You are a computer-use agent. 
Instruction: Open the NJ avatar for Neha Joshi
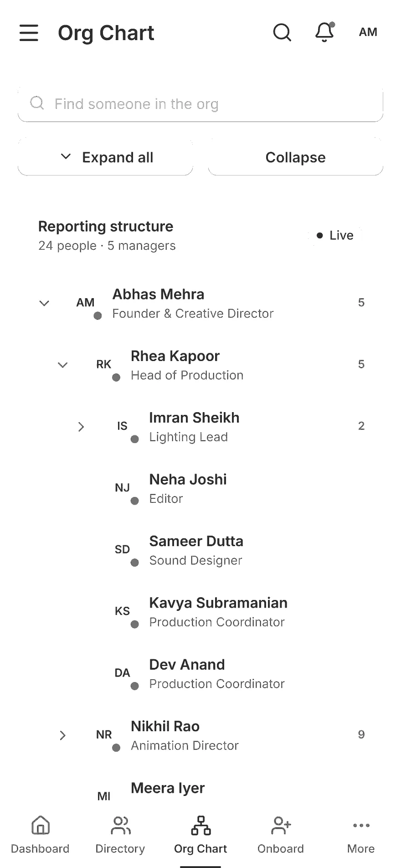point(122,488)
